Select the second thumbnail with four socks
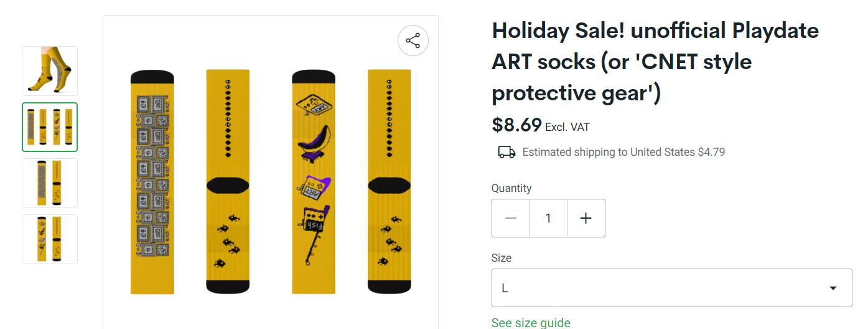This screenshot has width=868, height=329. point(50,127)
